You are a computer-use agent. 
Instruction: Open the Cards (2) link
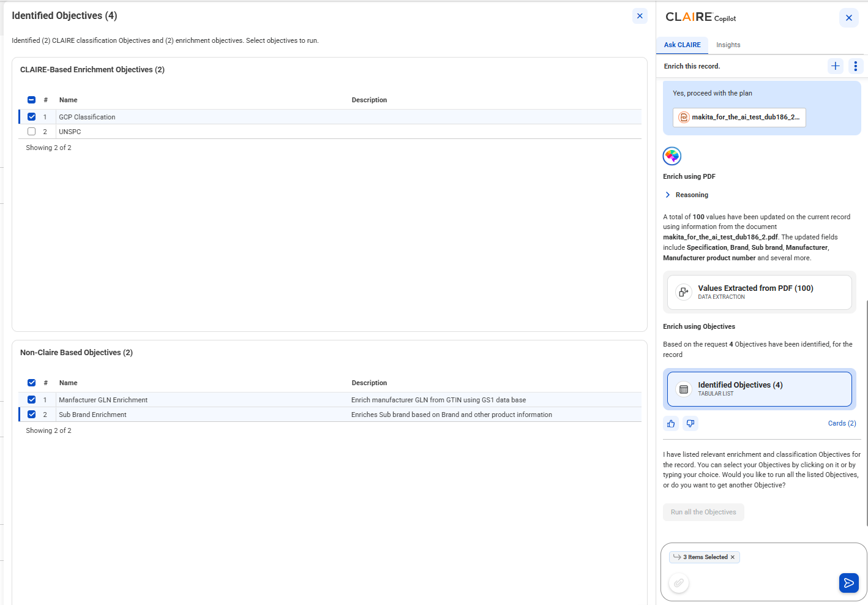(842, 424)
